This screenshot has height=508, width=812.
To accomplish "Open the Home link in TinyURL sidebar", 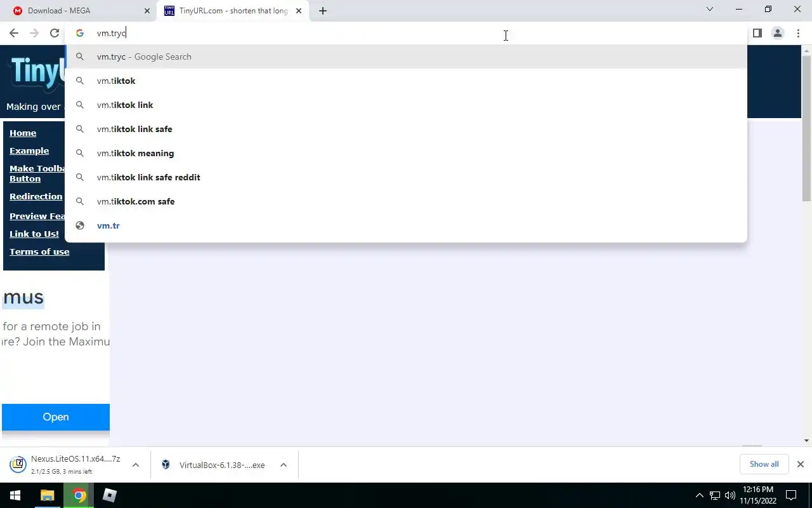I will (x=23, y=133).
